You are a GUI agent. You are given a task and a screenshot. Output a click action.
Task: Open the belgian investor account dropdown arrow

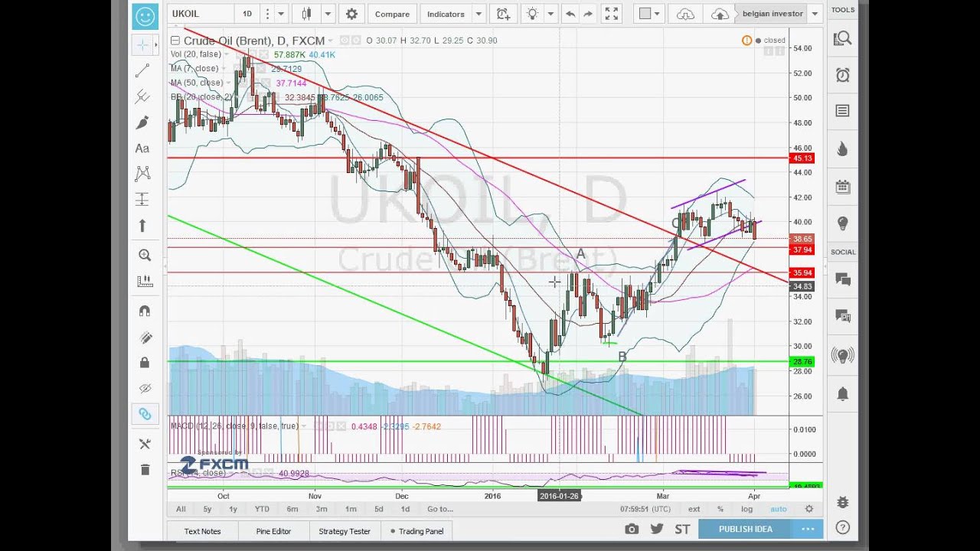pos(815,14)
